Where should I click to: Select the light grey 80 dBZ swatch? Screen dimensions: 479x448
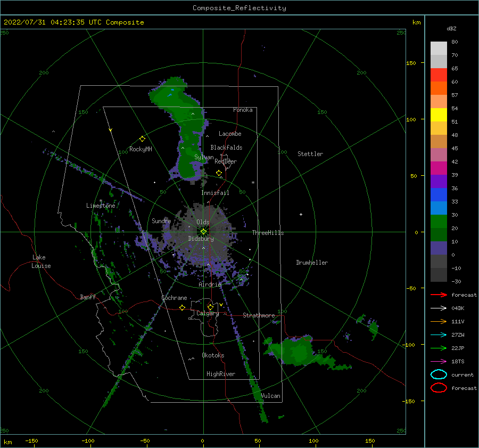pos(439,48)
